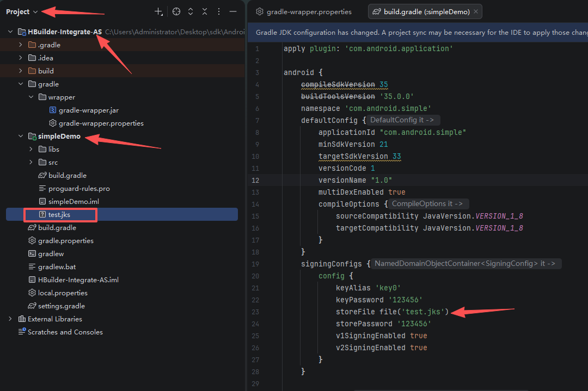Click the settings.gradle elephant icon

coord(32,306)
